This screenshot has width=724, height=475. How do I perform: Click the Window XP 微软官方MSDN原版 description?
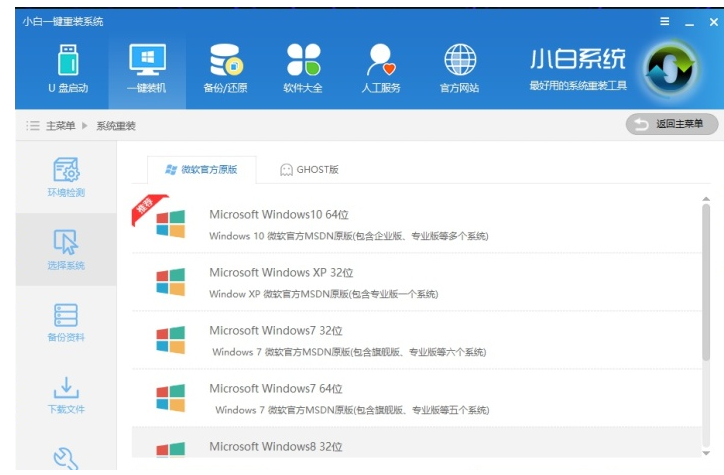[x=324, y=294]
